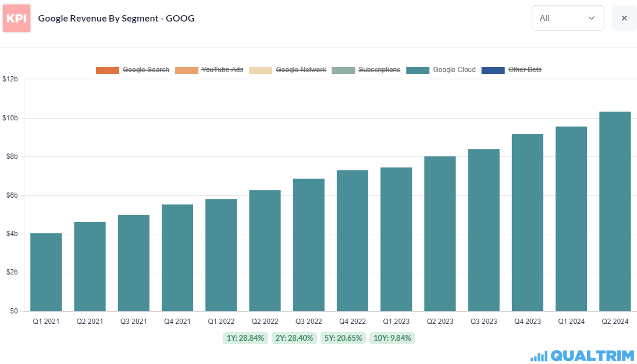Click the $12b y-axis label

(10, 80)
